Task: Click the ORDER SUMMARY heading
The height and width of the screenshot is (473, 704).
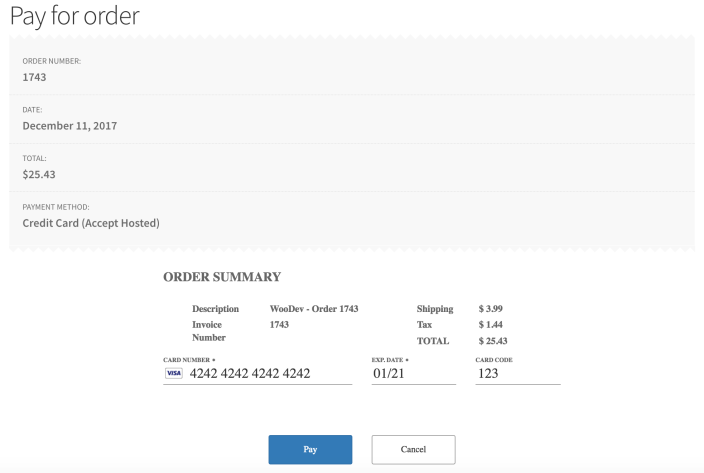Action: [x=222, y=277]
